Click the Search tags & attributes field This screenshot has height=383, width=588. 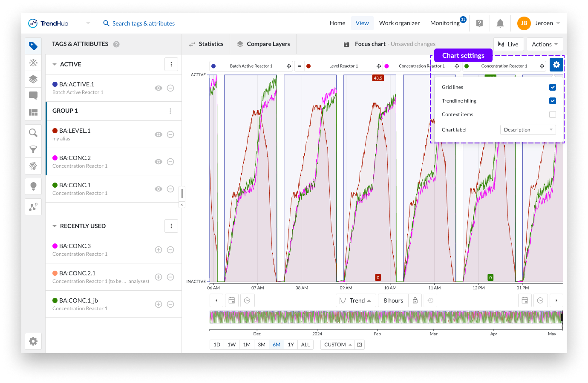144,23
